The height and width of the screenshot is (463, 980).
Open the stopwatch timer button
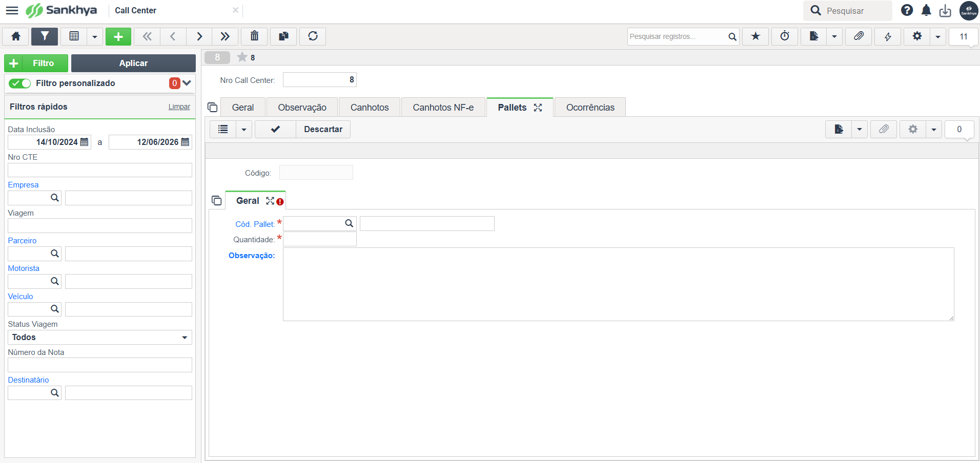(785, 36)
